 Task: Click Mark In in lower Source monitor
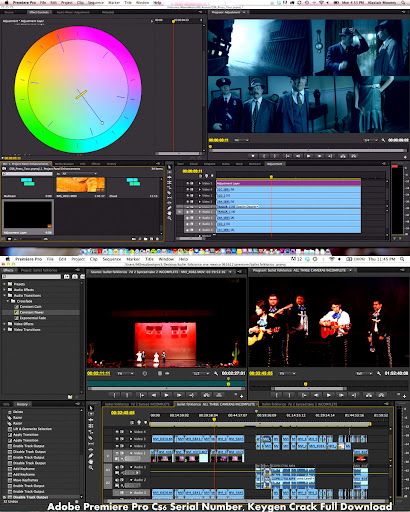[114, 395]
